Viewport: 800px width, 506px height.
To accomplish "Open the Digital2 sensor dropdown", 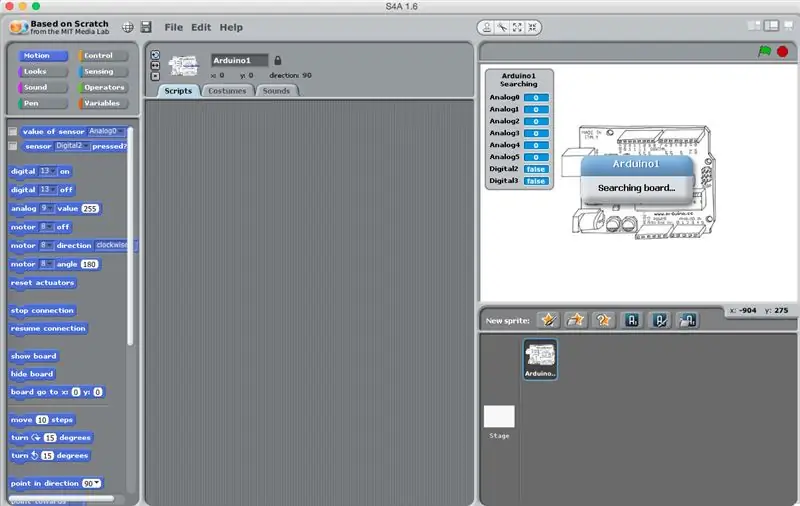I will 72,146.
